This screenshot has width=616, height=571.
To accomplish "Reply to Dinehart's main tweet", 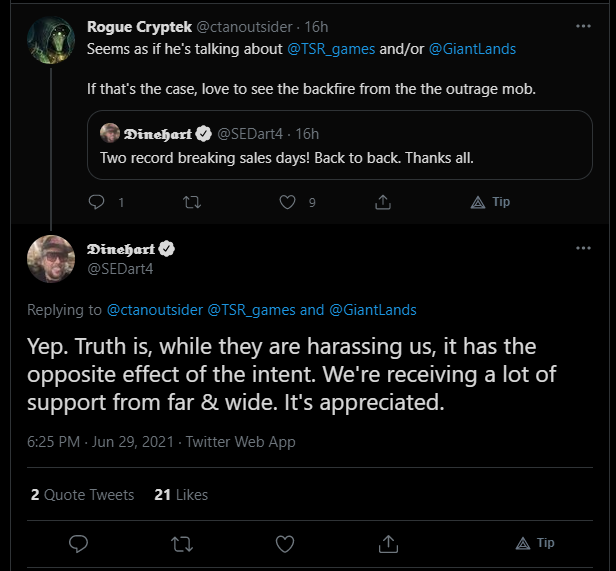I will (x=78, y=544).
